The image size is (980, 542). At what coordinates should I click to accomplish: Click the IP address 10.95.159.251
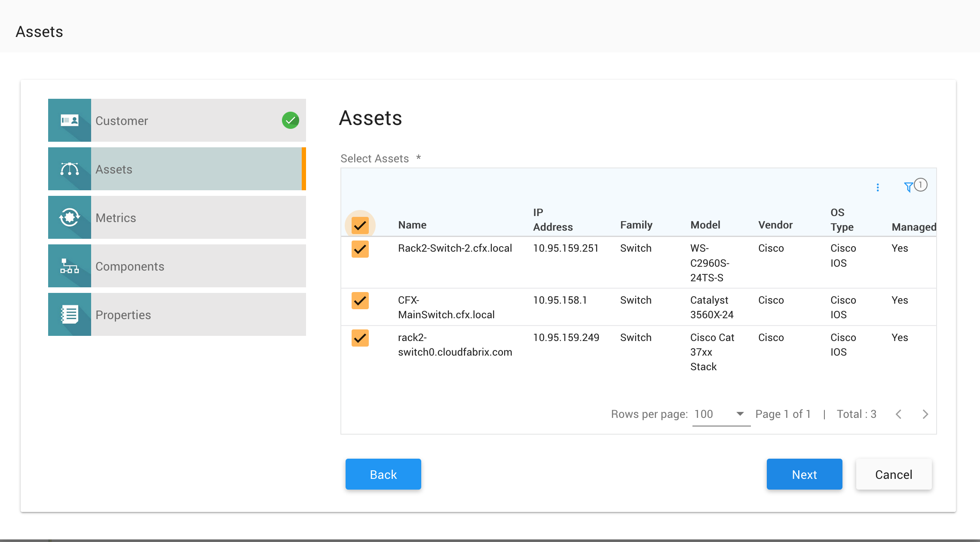(566, 248)
